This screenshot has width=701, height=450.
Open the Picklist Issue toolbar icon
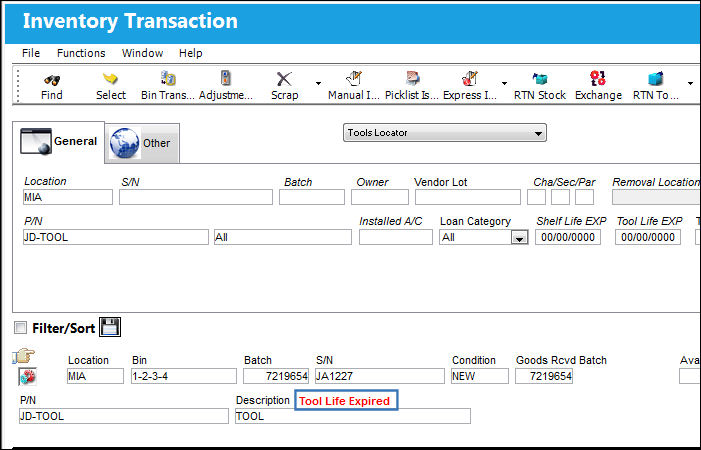pos(412,79)
